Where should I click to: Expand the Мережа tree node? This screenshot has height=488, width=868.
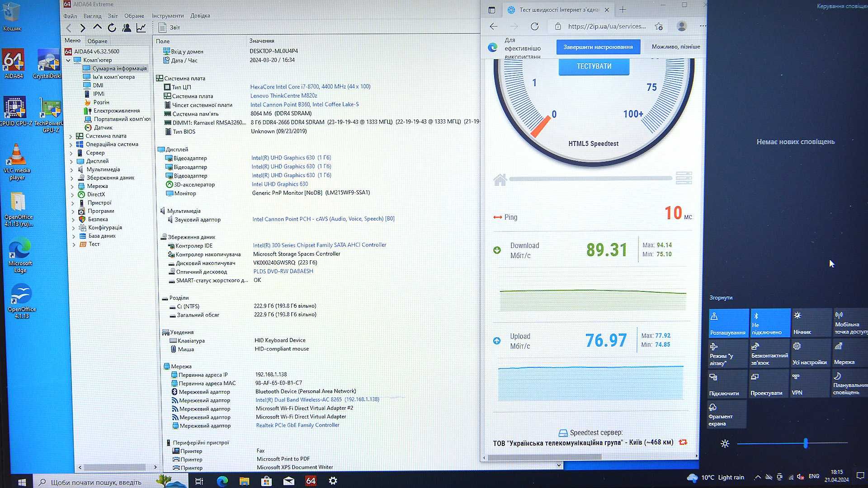[72, 187]
